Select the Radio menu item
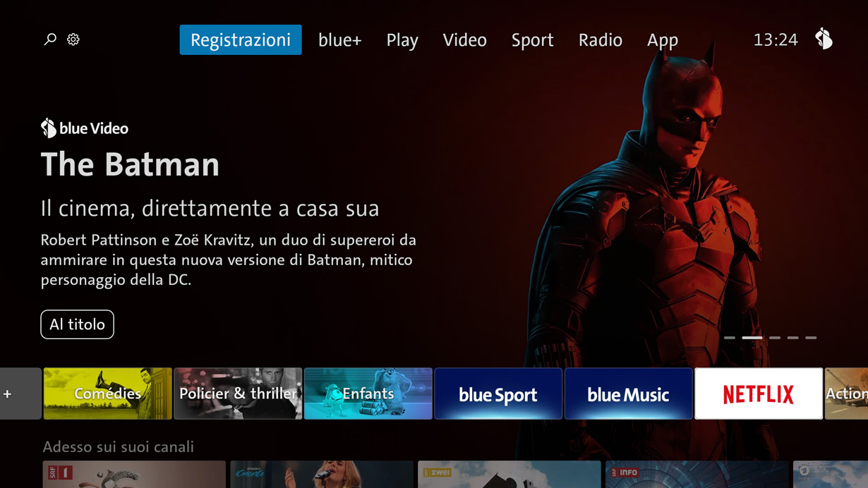Viewport: 868px width, 488px height. [x=601, y=40]
